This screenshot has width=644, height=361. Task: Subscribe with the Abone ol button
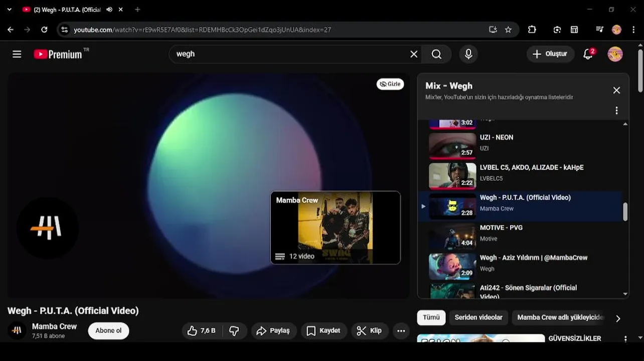tap(108, 331)
